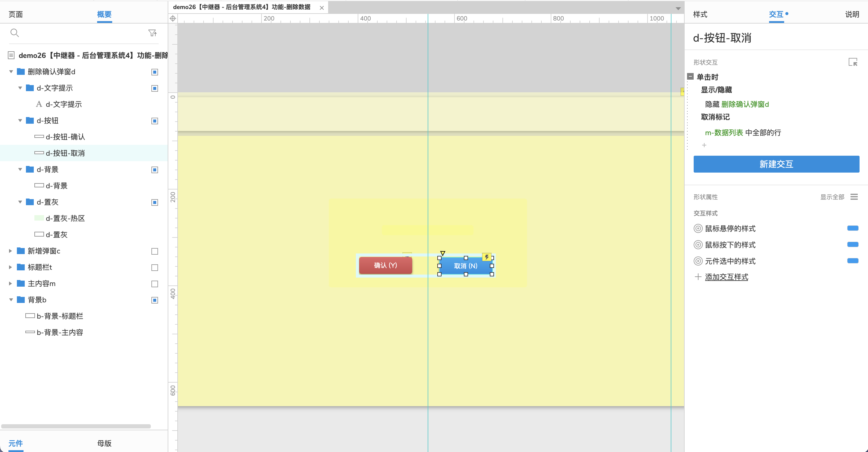Click the outline search magnifier icon
The height and width of the screenshot is (452, 868).
point(14,33)
